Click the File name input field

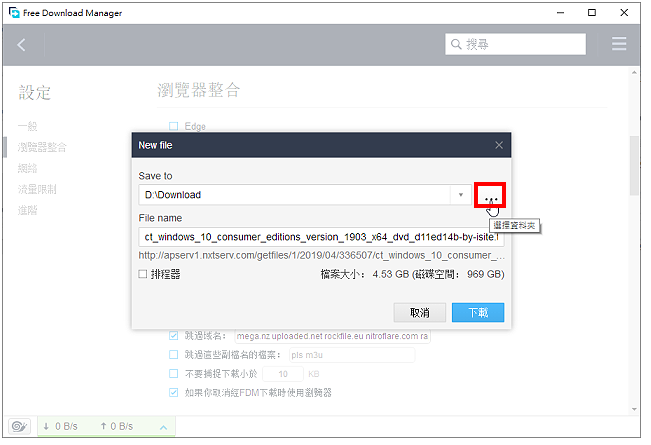click(x=321, y=237)
